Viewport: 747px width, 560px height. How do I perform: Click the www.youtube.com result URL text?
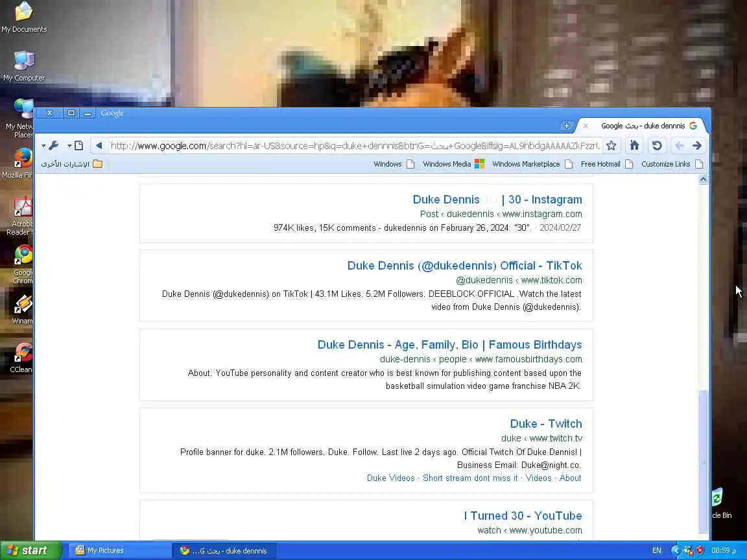pyautogui.click(x=546, y=530)
